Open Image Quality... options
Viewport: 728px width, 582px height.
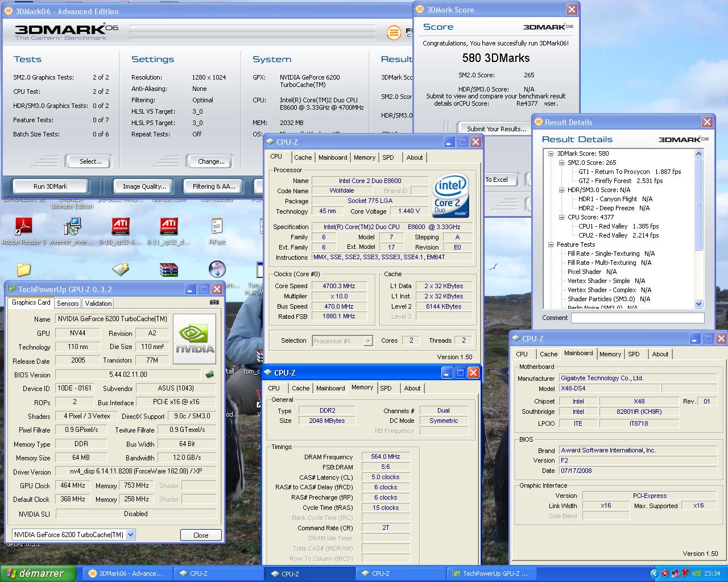(144, 186)
